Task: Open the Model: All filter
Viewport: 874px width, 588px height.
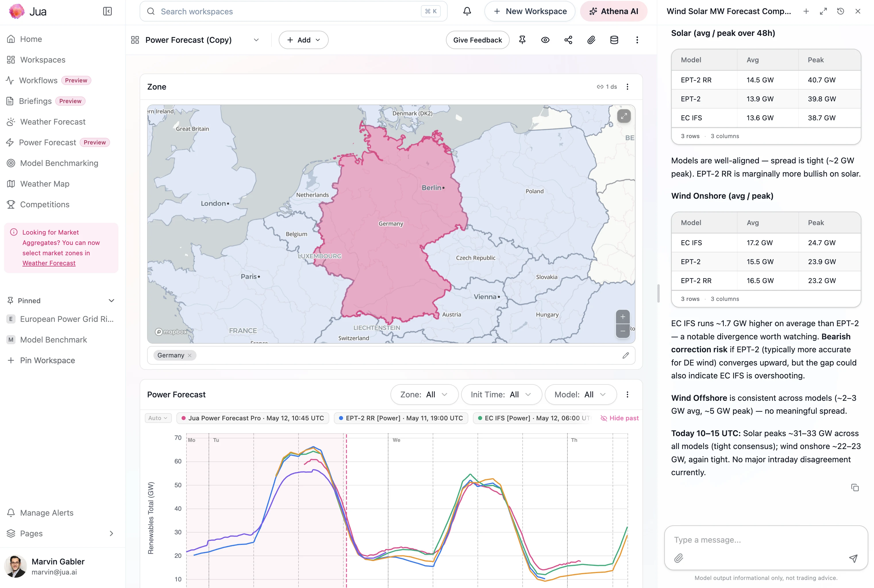Action: [581, 394]
